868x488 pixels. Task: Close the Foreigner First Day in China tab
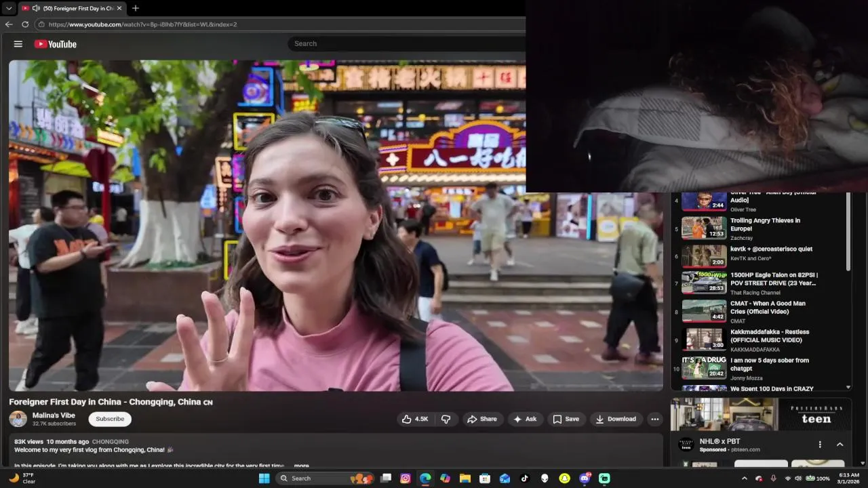coord(120,8)
